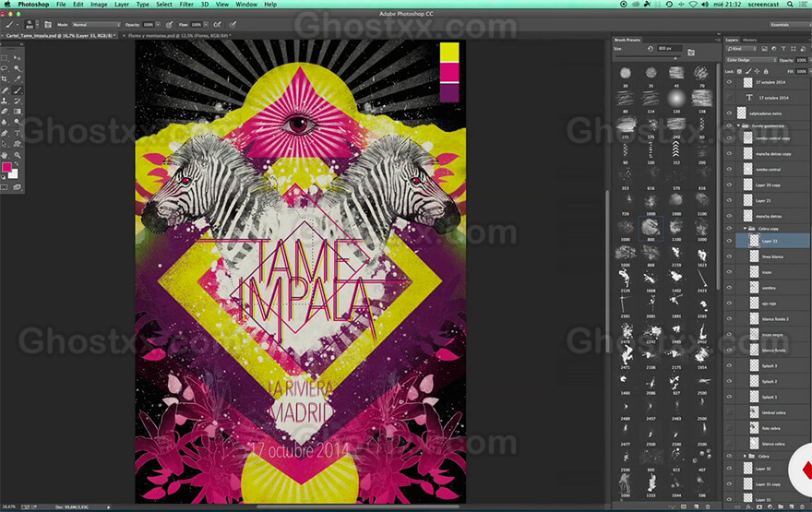Screen dimensions: 812x512
Task: Click the delete layer trash icon
Action: pyautogui.click(x=802, y=506)
